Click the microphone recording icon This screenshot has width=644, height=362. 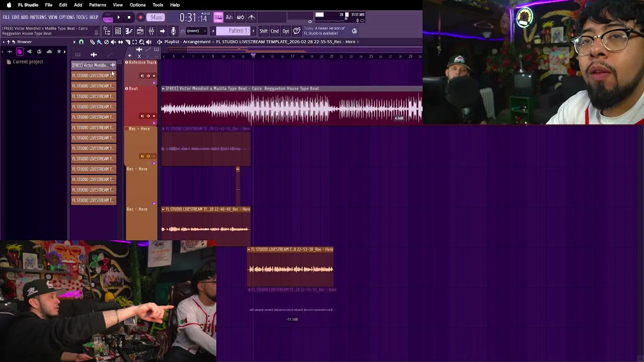[174, 31]
